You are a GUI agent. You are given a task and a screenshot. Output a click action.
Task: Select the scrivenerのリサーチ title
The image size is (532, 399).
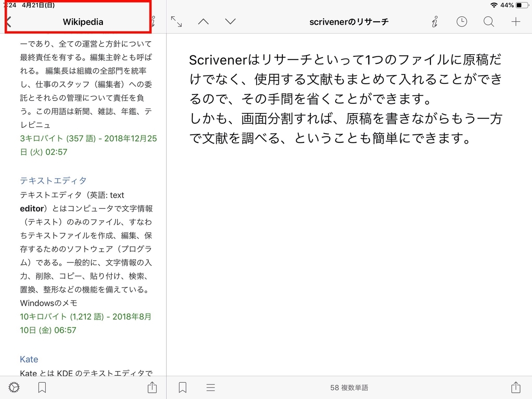[x=348, y=21]
